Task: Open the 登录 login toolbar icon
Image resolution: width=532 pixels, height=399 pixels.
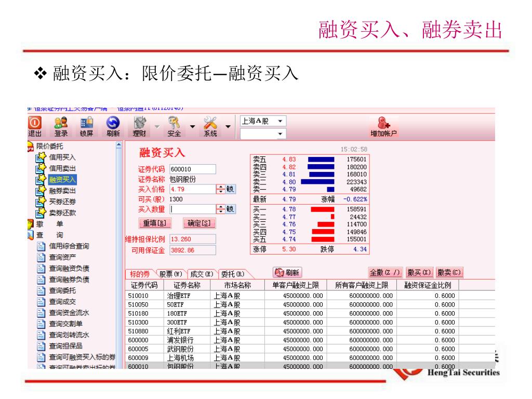Action: [61, 126]
